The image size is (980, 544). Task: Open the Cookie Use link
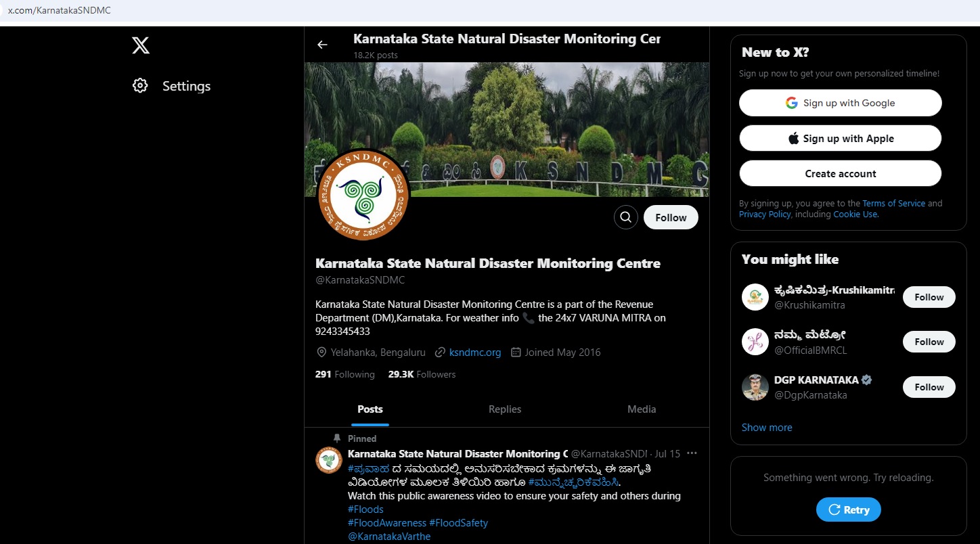click(x=855, y=214)
